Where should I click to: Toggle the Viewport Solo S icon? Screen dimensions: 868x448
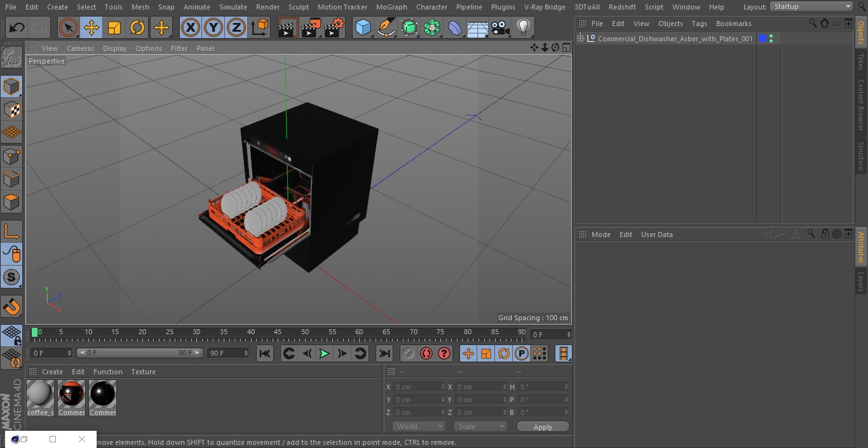pyautogui.click(x=11, y=277)
